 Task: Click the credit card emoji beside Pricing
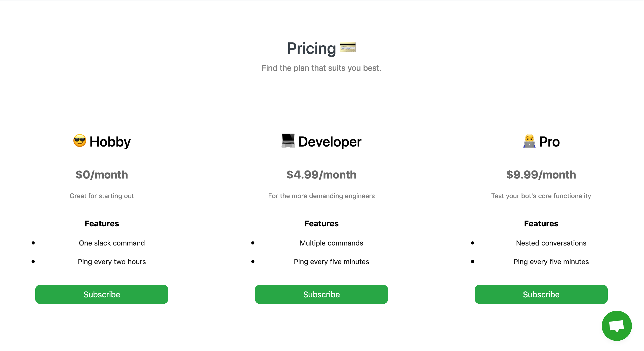pyautogui.click(x=348, y=47)
